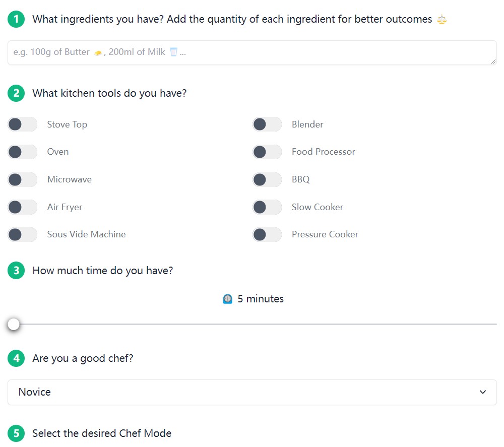Click the green step 5 number badge
This screenshot has height=447, width=504.
16,433
